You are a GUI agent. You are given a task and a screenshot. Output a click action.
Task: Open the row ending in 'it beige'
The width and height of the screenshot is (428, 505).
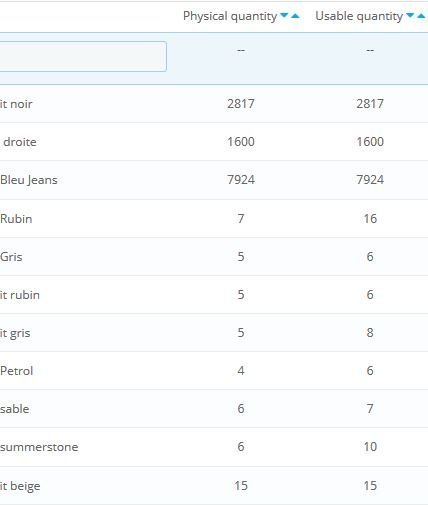(214, 486)
